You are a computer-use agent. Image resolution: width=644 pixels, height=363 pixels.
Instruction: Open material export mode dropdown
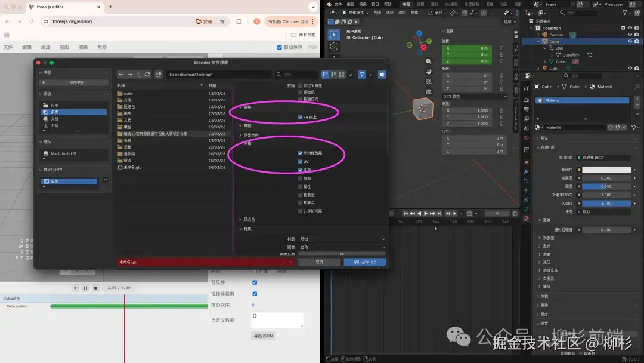point(342,239)
